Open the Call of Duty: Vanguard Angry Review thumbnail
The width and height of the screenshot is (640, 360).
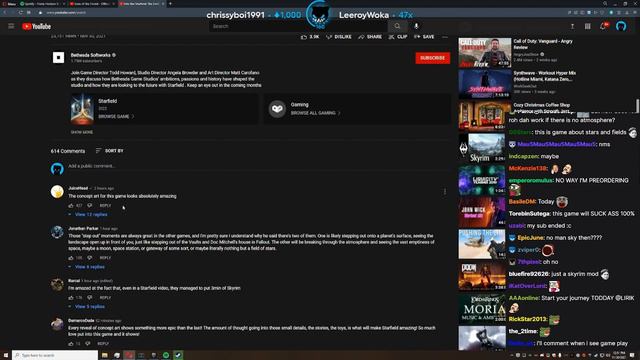coord(484,53)
